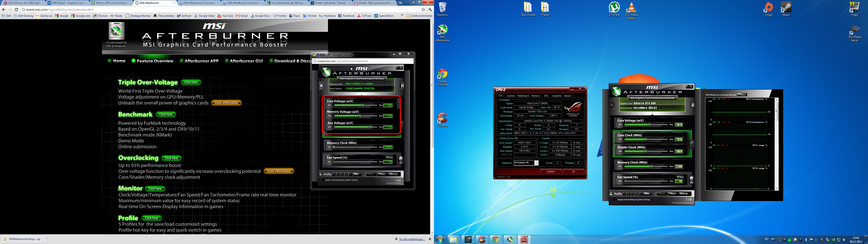This screenshot has height=244, width=868.
Task: Toggle the fan speed Auto button
Action: tap(680, 177)
